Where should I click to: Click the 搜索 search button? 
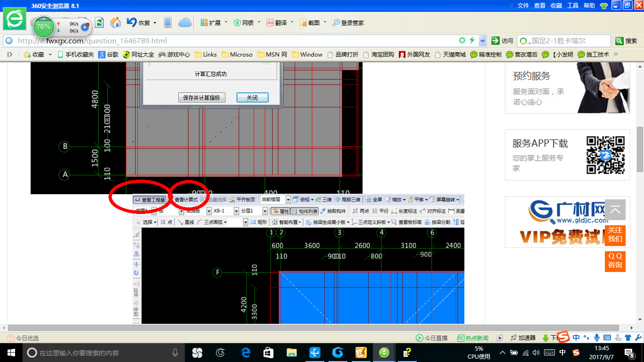pyautogui.click(x=627, y=41)
